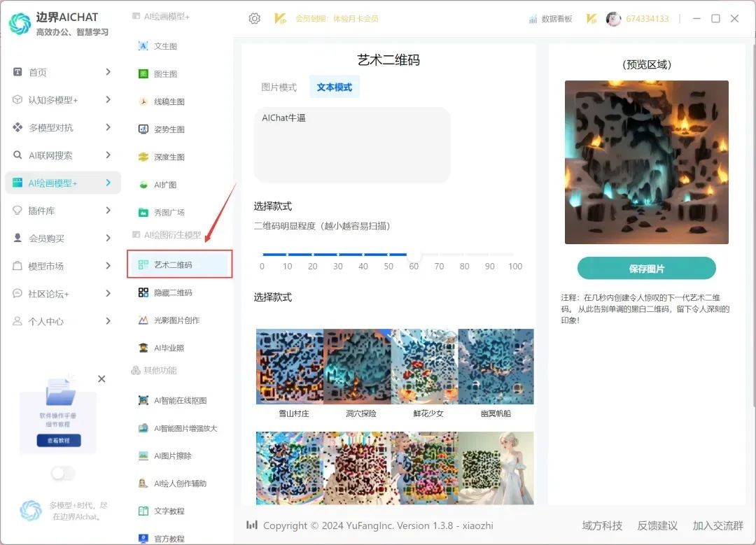This screenshot has height=545, width=756.
Task: Switch to the 文本模式 tab
Action: [x=334, y=87]
